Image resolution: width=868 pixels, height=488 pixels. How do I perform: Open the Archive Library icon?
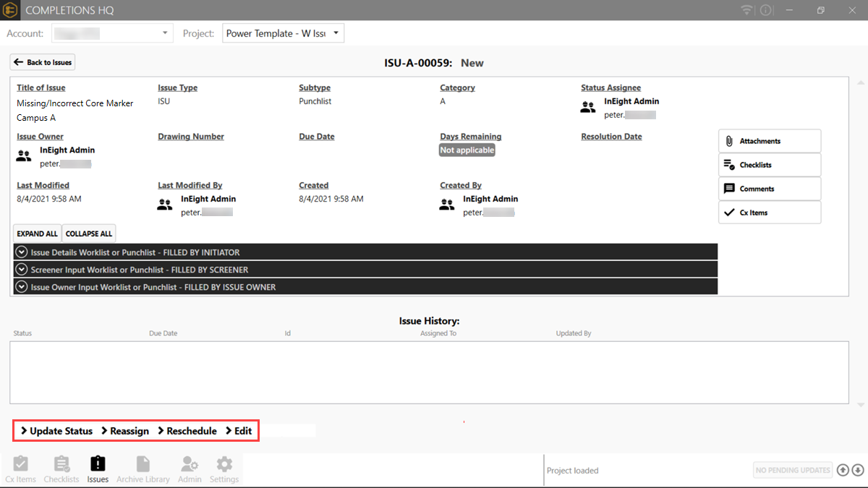tap(143, 464)
